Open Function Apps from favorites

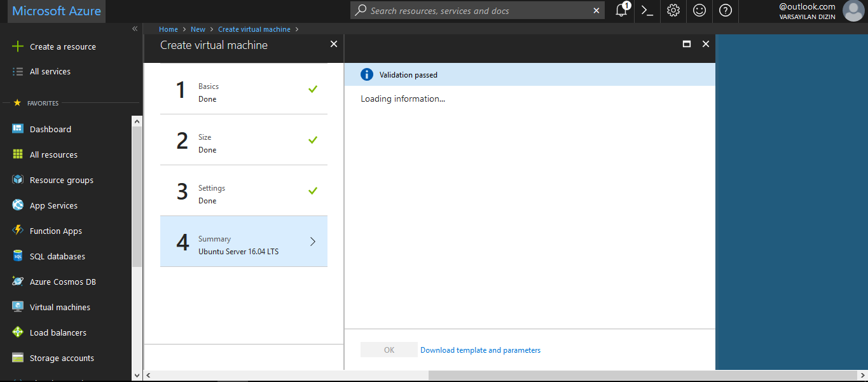tap(55, 231)
